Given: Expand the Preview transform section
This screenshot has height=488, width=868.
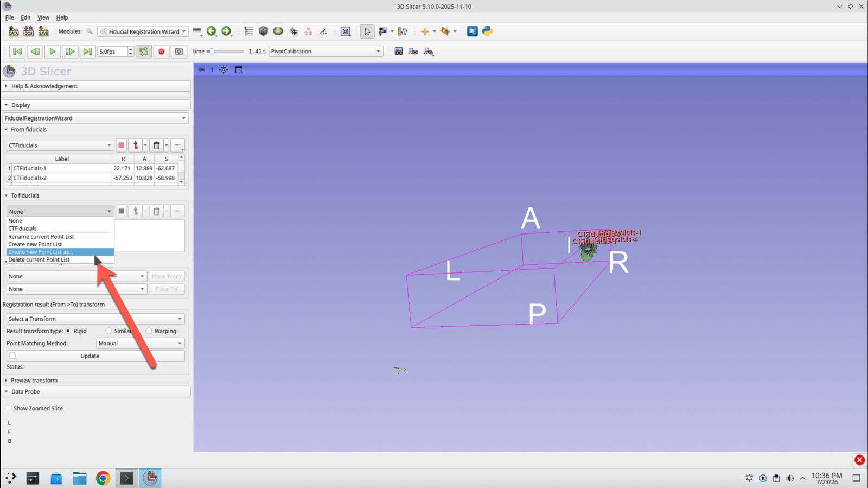Looking at the screenshot, I should pos(31,381).
